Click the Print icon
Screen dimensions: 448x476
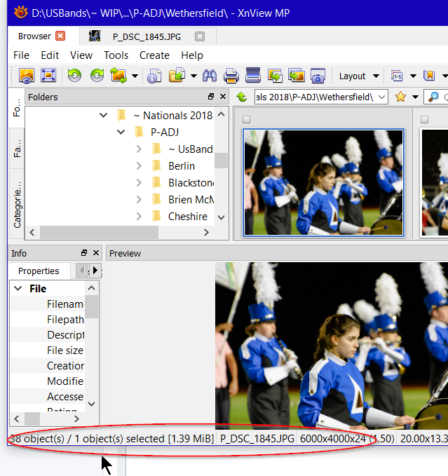[x=231, y=76]
